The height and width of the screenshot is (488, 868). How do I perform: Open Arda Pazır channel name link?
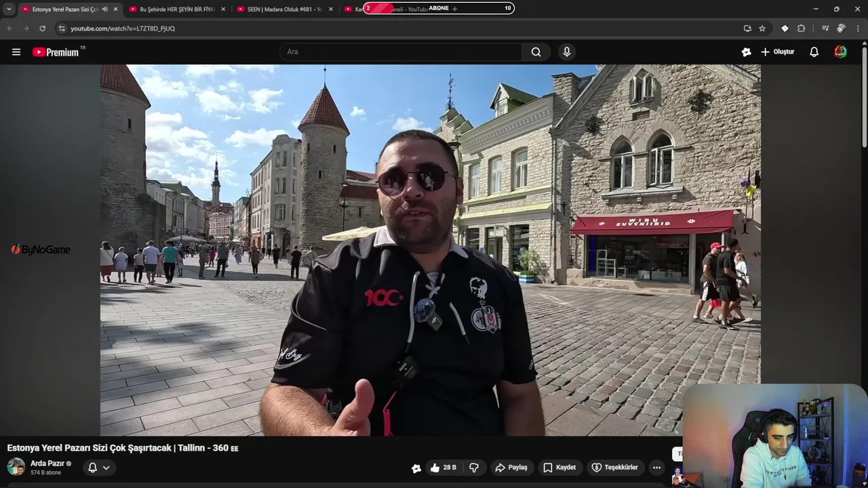(47, 464)
